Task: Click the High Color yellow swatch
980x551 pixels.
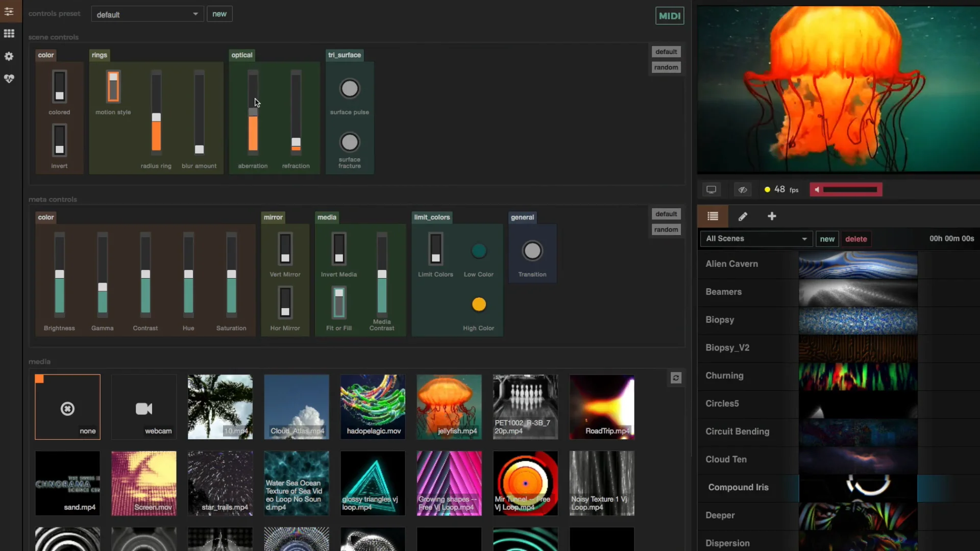Action: [x=478, y=305]
